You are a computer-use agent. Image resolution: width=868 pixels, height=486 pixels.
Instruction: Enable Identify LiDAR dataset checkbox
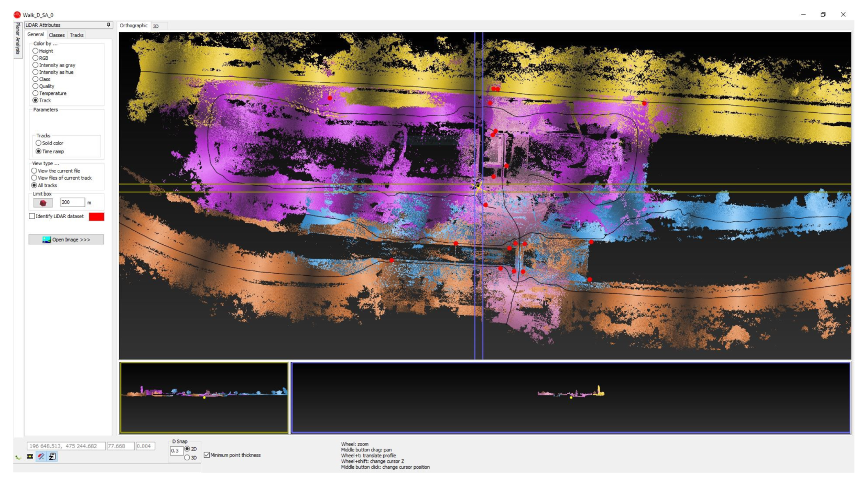tap(32, 216)
